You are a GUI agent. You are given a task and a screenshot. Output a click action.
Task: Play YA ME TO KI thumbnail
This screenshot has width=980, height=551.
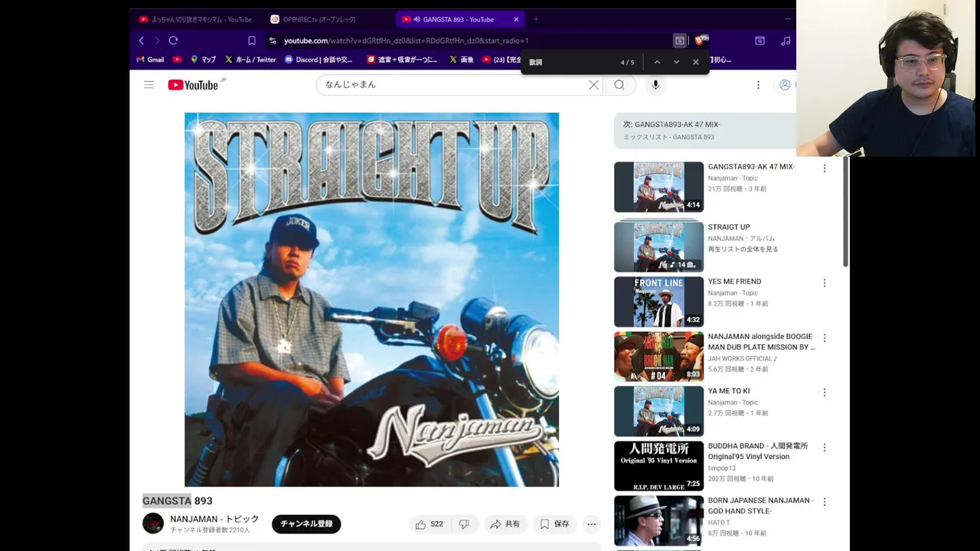[658, 411]
